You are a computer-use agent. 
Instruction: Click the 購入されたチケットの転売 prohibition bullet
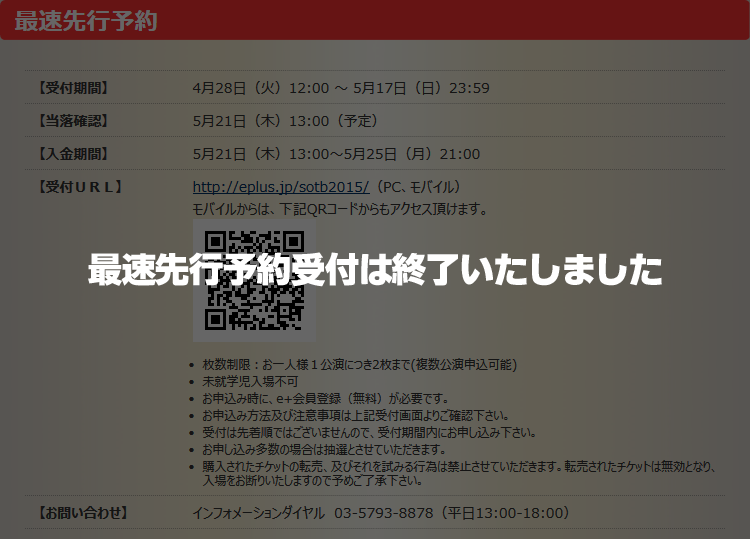pyautogui.click(x=459, y=473)
